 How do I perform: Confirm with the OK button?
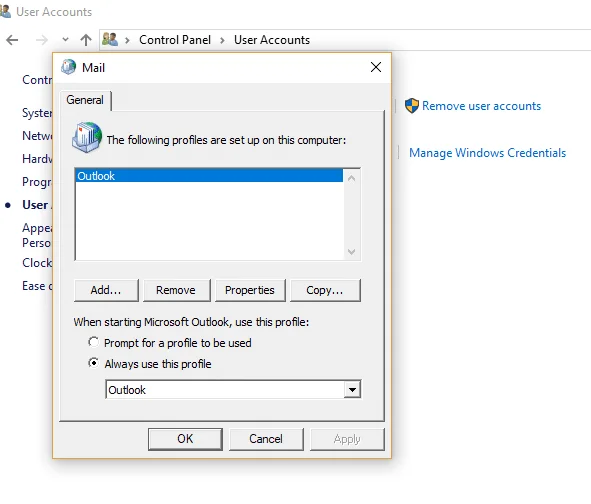[185, 439]
